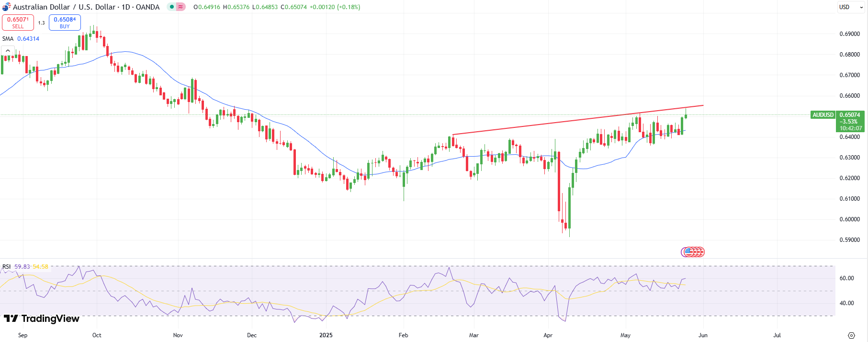Collapse the indicator legend with the chevron
868x342 pixels.
[8, 51]
